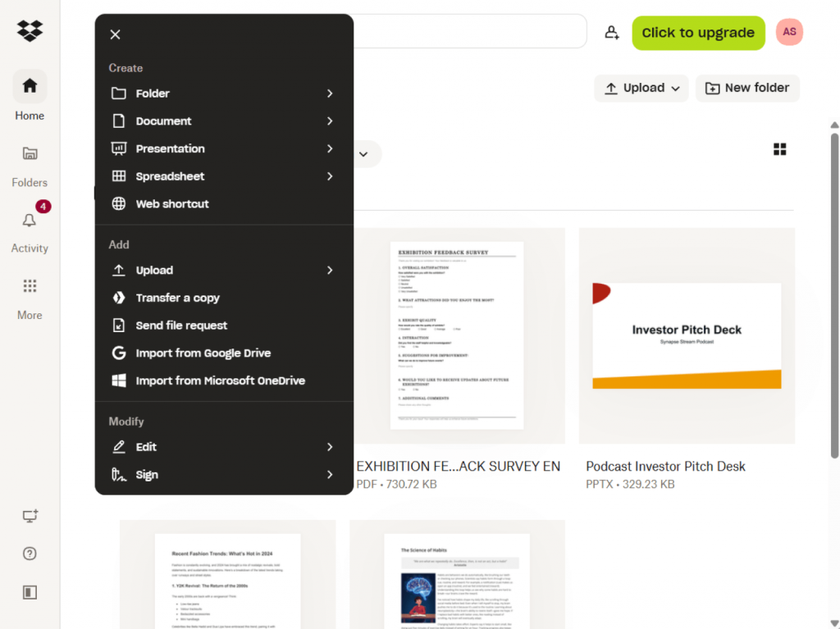Choose Import from Google Drive
Screen dimensions: 840x629
click(203, 353)
